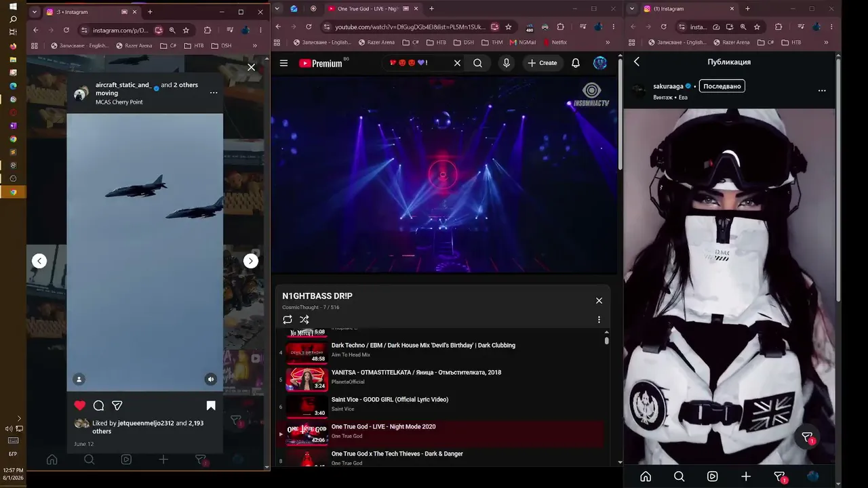Open messages in right Instagram bottom bar
This screenshot has width=868, height=488.
click(x=780, y=477)
